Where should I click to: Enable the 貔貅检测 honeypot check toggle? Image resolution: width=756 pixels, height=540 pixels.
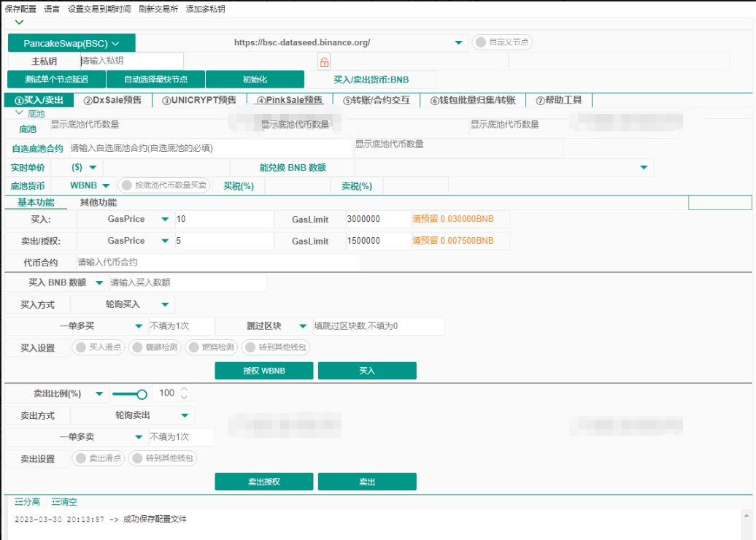click(x=154, y=347)
